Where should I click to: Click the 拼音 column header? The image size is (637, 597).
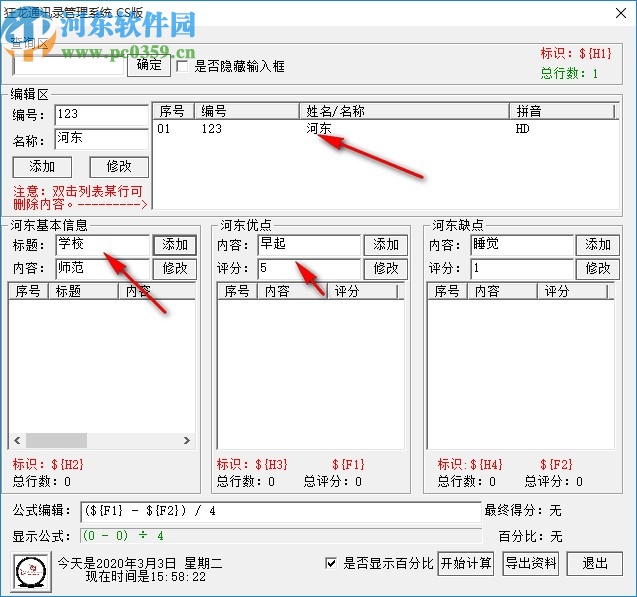pyautogui.click(x=562, y=111)
